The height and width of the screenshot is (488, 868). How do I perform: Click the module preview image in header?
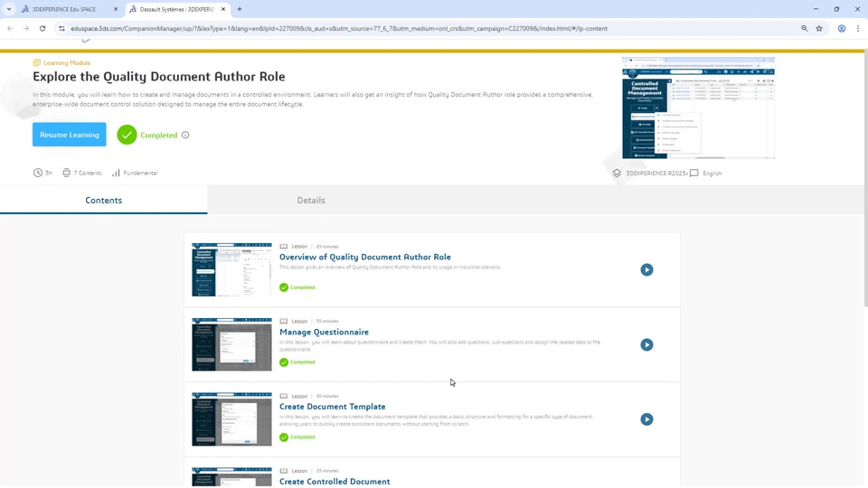(698, 108)
